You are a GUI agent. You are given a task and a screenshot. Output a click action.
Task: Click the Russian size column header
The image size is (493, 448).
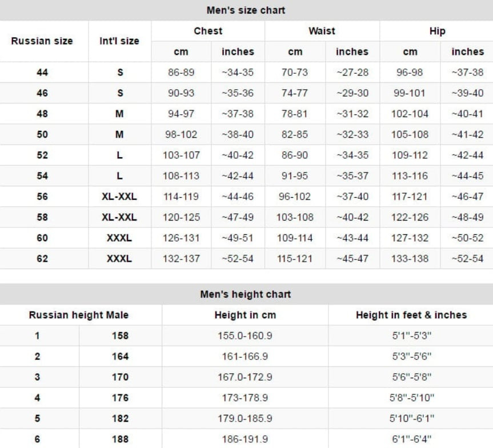(x=42, y=41)
